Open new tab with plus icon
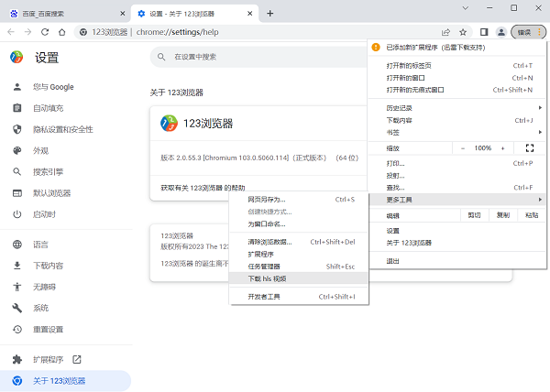The image size is (550, 392). 269,13
